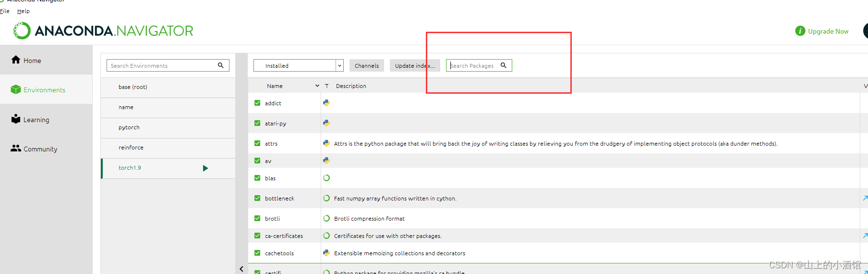Click the T type column header
This screenshot has width=868, height=274.
point(326,86)
